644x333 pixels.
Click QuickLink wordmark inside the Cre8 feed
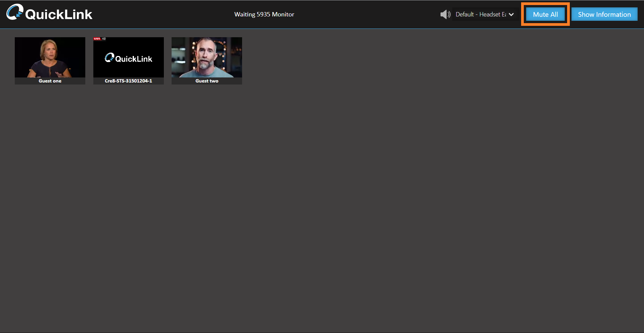pyautogui.click(x=134, y=59)
